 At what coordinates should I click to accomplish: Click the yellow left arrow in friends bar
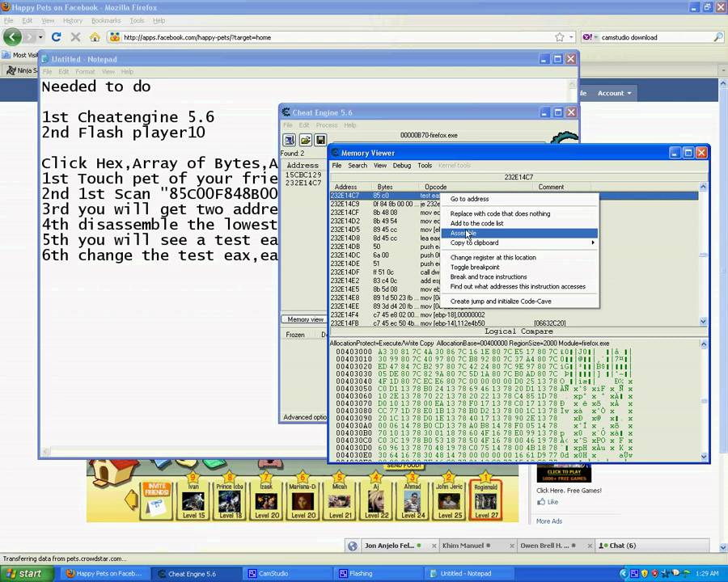[133, 500]
